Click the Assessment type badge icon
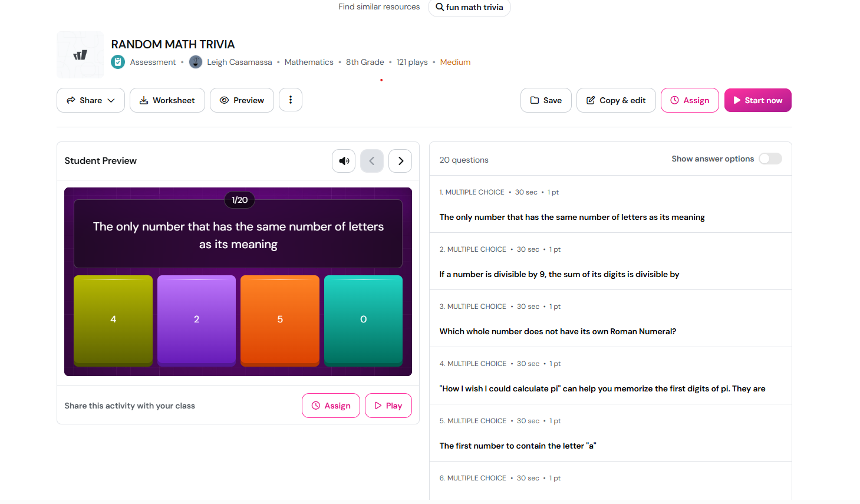The image size is (860, 504). tap(118, 62)
